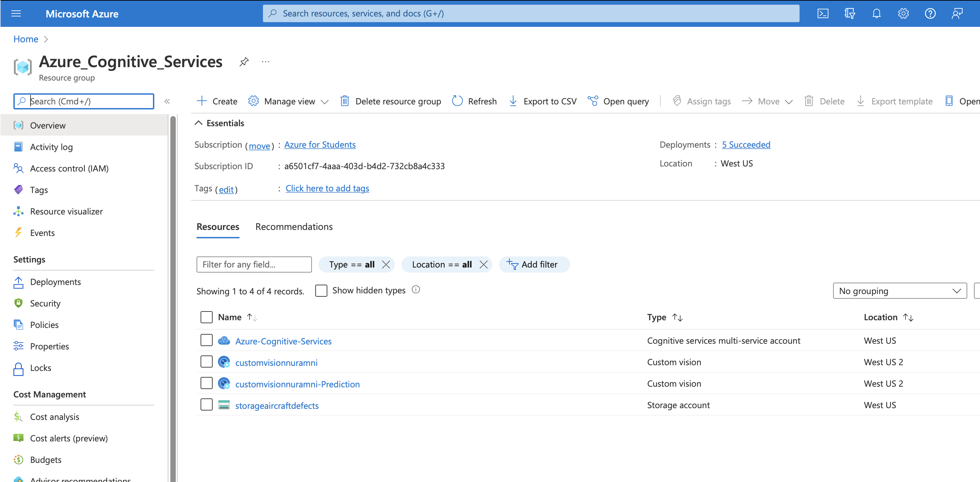Click here to add tags link
Image resolution: width=980 pixels, height=482 pixels.
[327, 188]
